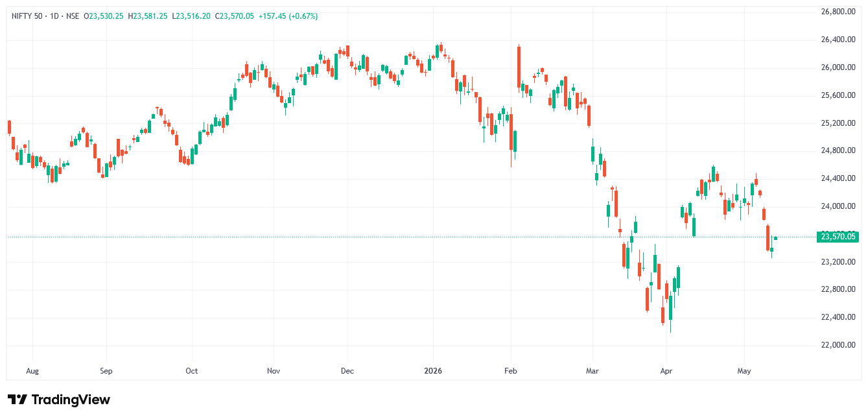Click the close price value C23,570.05
The image size is (868, 419).
click(x=234, y=16)
